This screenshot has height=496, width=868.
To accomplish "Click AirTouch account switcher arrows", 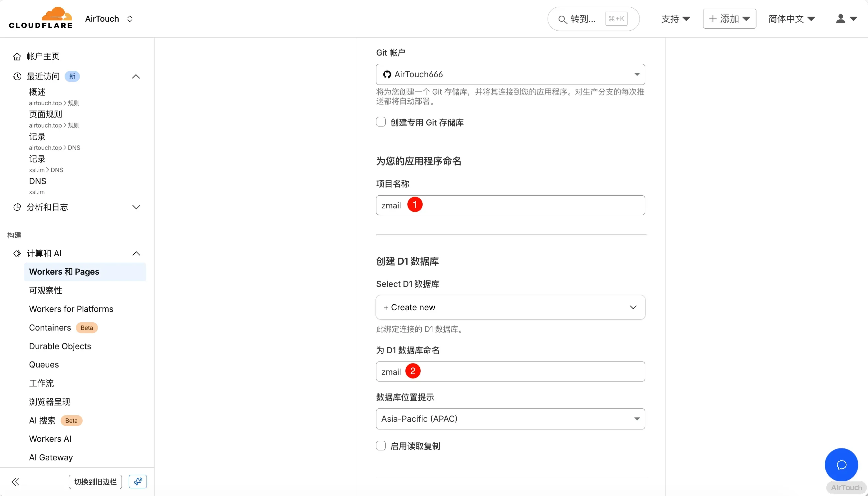I will (x=130, y=19).
